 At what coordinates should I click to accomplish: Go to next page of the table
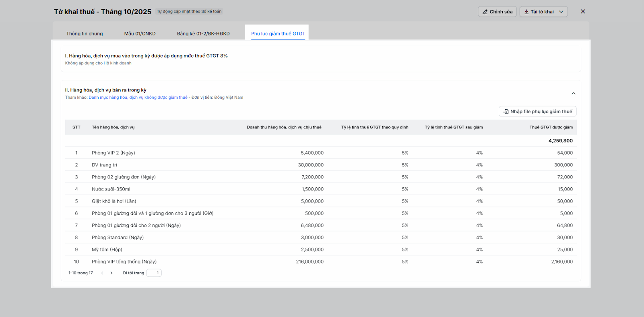[x=111, y=273]
